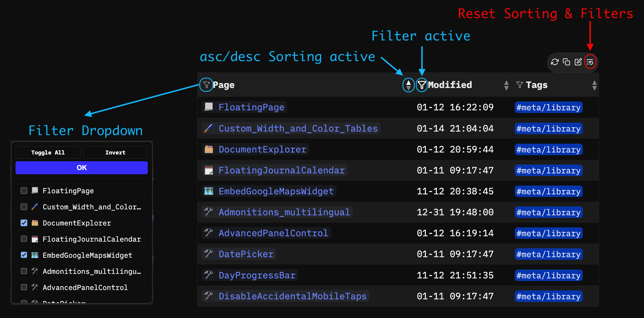Click Toggle All in the filter dropdown
This screenshot has width=644, height=318.
(x=48, y=152)
